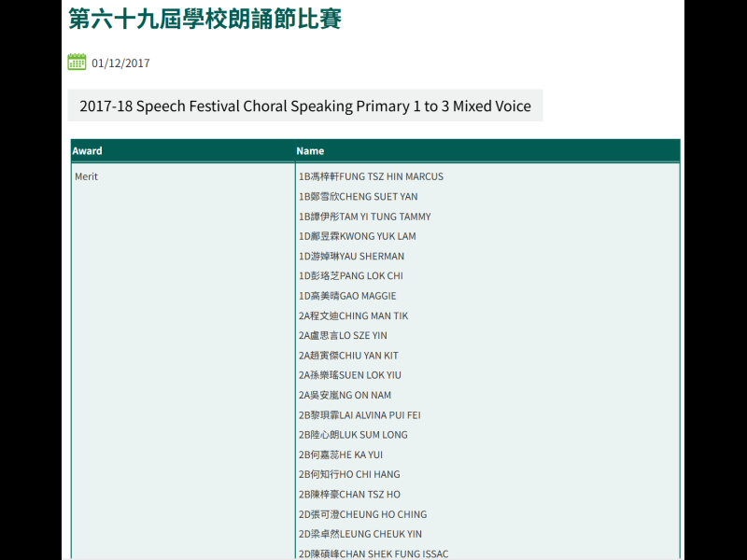The height and width of the screenshot is (560, 747).
Task: Click the date text 01/12/2017
Action: point(120,63)
